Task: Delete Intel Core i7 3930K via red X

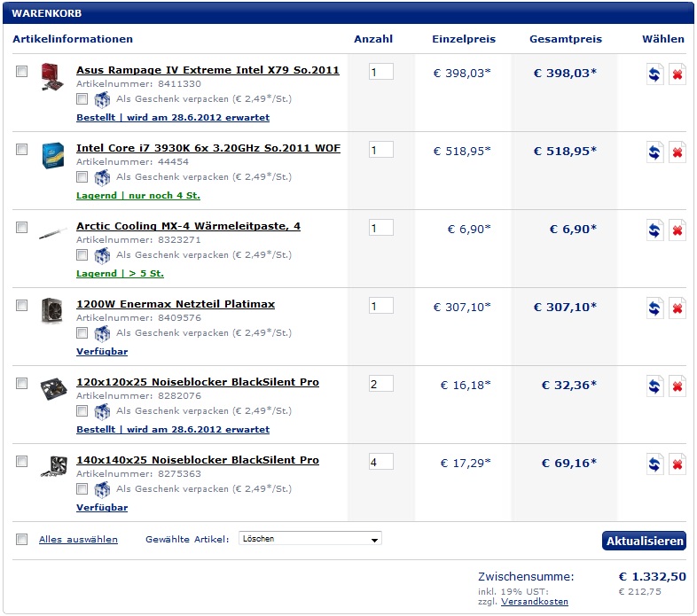Action: click(x=677, y=152)
